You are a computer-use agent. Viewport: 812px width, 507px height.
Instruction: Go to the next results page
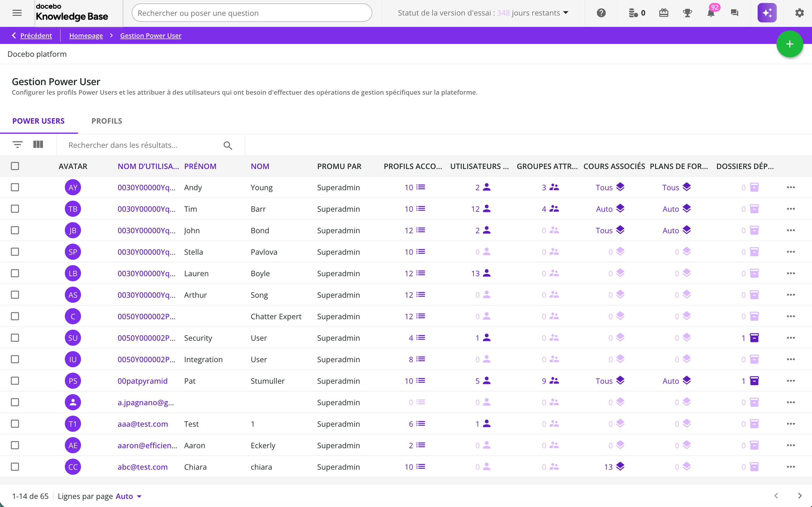[x=799, y=496]
